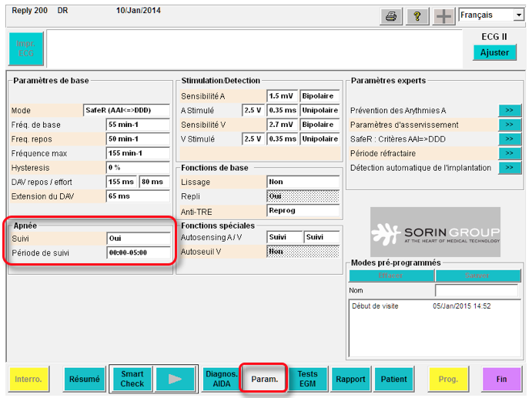Toggle the Apnée Suivi value field
The width and height of the screenshot is (532, 398).
[x=138, y=239]
